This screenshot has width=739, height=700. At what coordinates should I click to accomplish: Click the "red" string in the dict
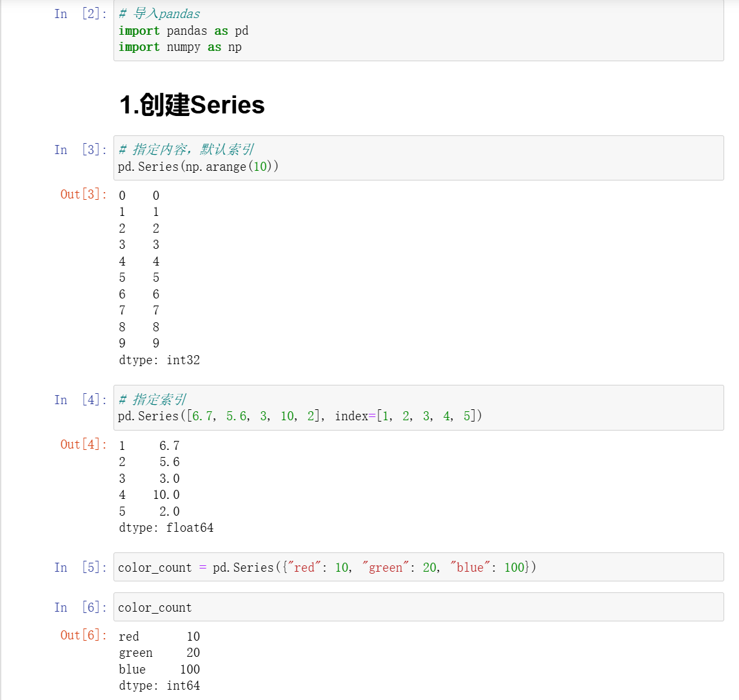[304, 567]
